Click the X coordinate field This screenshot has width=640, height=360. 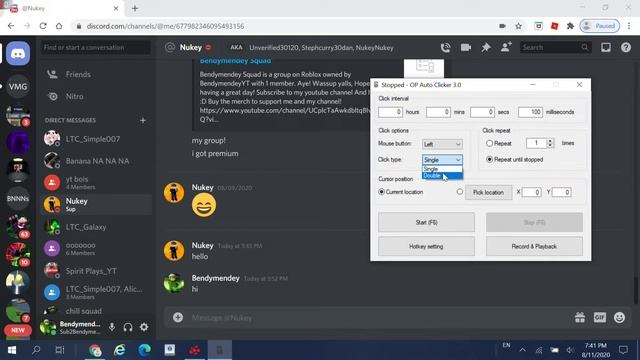click(531, 192)
